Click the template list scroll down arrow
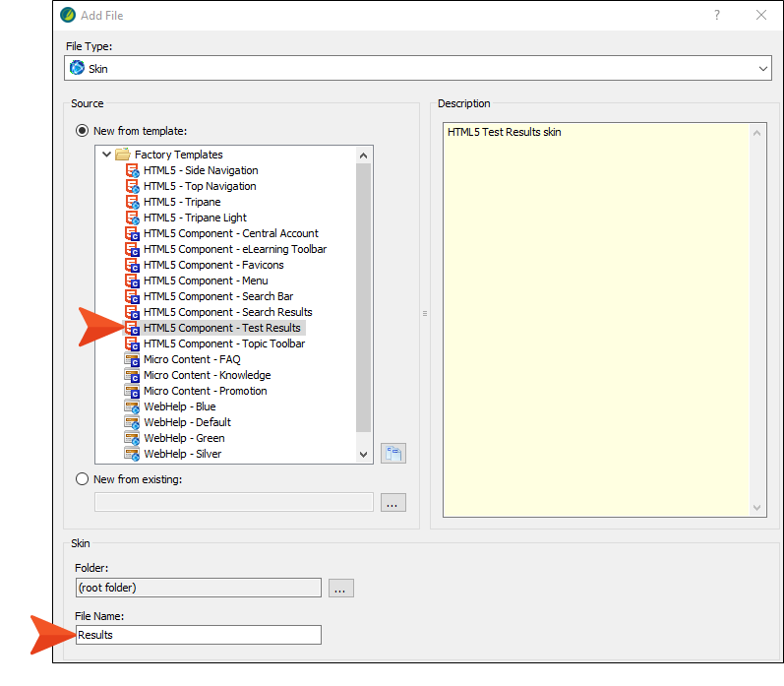This screenshot has width=784, height=686. [364, 455]
